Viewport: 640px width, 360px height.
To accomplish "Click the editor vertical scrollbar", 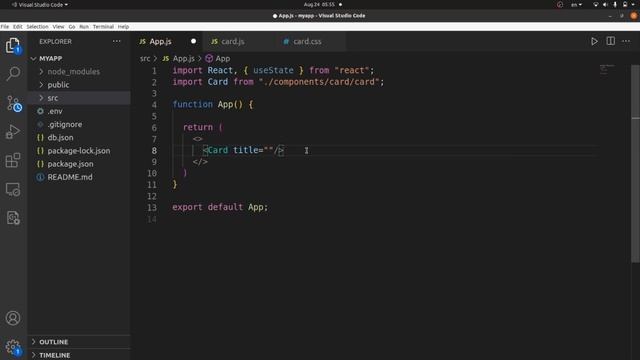I will click(636, 163).
